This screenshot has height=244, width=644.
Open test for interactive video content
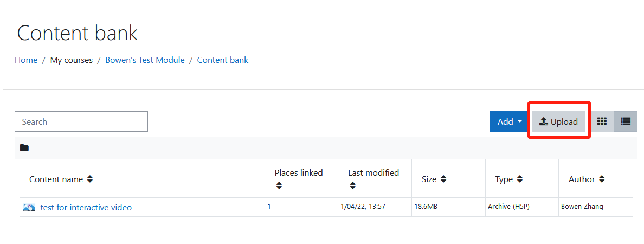point(86,208)
